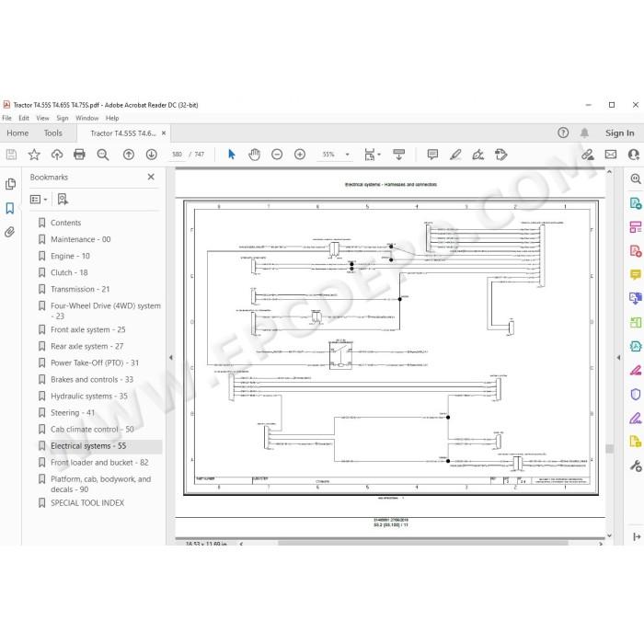Open Transmission - 21 bookmark
The width and height of the screenshot is (644, 644).
80,289
